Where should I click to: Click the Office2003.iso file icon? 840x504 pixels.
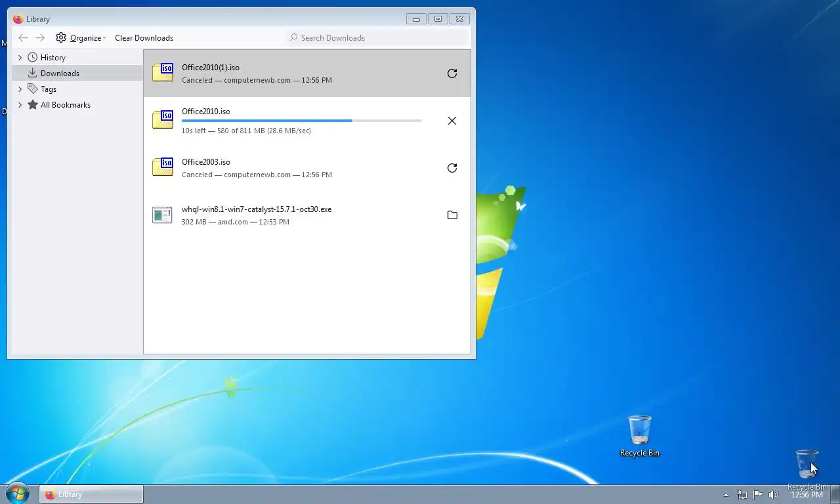[x=163, y=167]
